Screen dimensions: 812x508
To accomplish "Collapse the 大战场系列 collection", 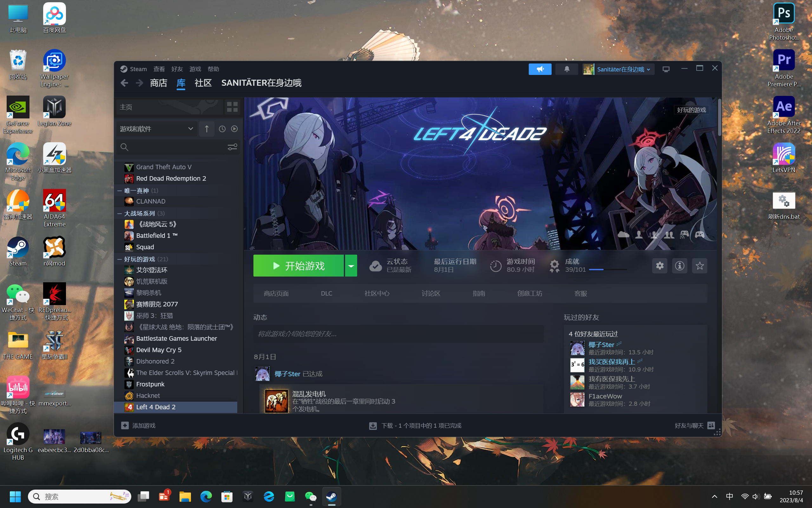I will [120, 213].
